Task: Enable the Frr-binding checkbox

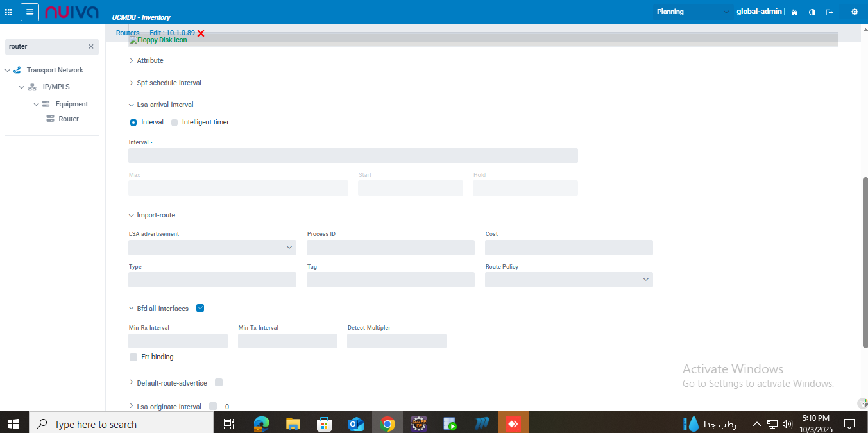Action: 133,357
